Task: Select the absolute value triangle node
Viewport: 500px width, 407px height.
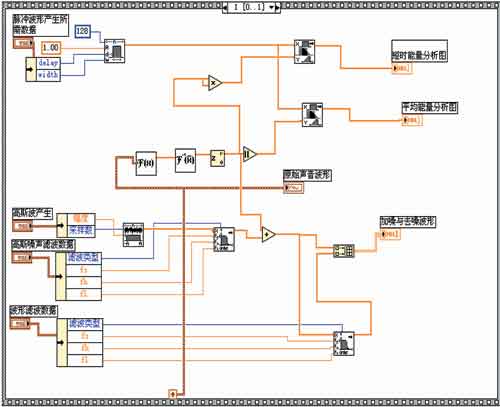Action: point(250,154)
